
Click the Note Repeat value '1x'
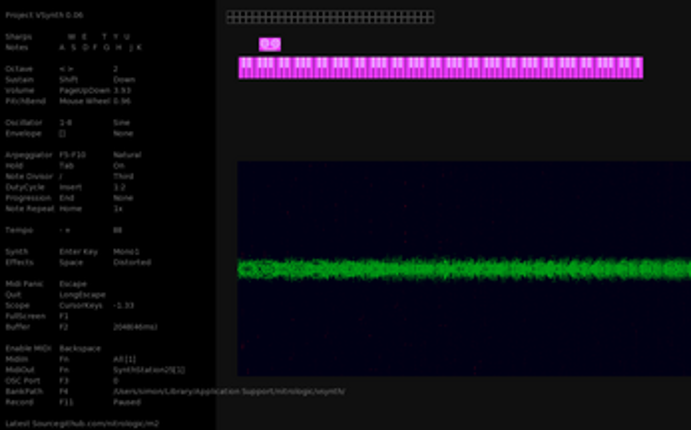[118, 208]
